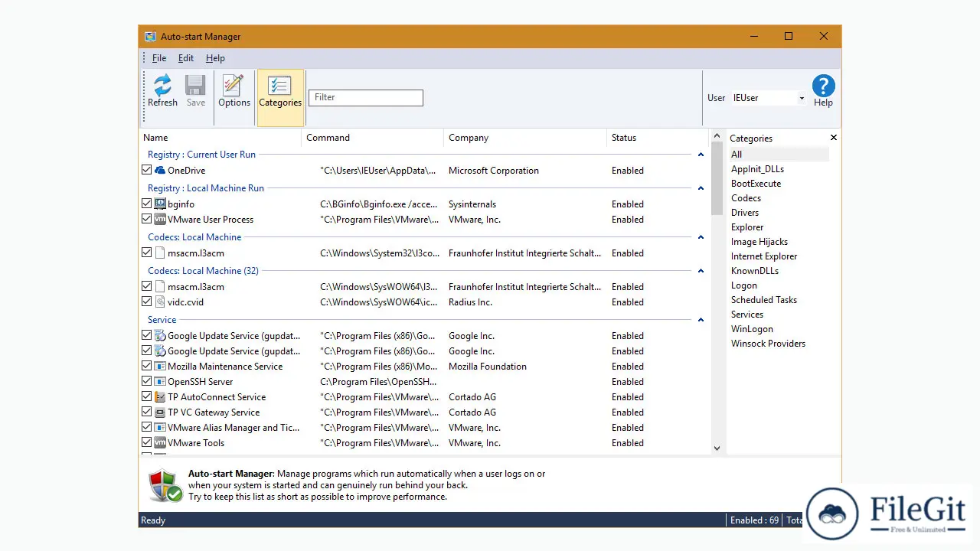
Task: Uncheck the bginfo checkbox
Action: tap(146, 204)
